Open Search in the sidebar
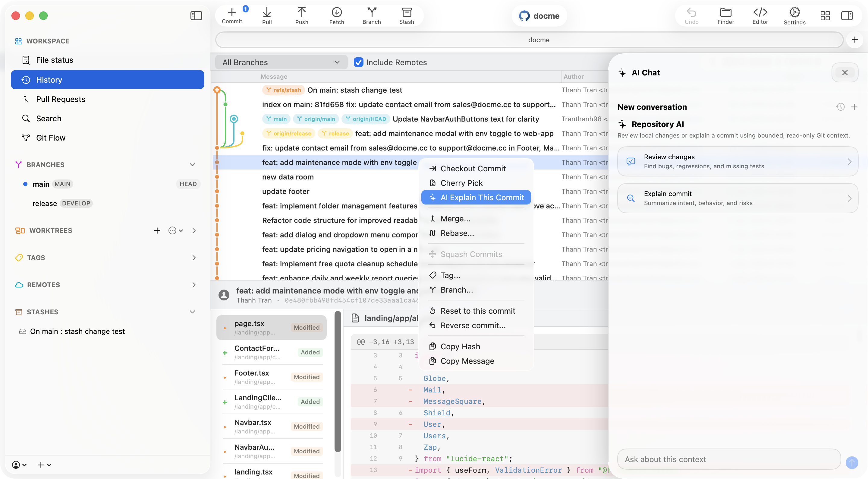Viewport: 868px width, 479px height. (107, 119)
